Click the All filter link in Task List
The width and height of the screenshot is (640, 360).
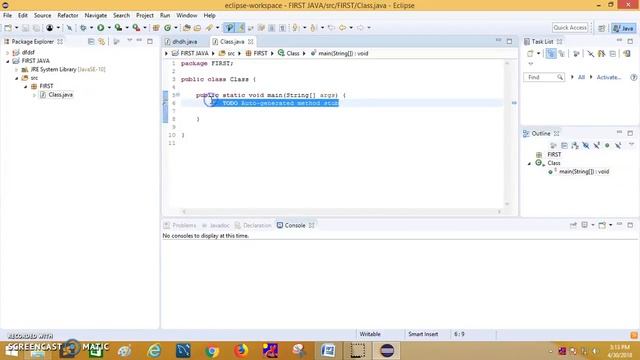coord(581,77)
